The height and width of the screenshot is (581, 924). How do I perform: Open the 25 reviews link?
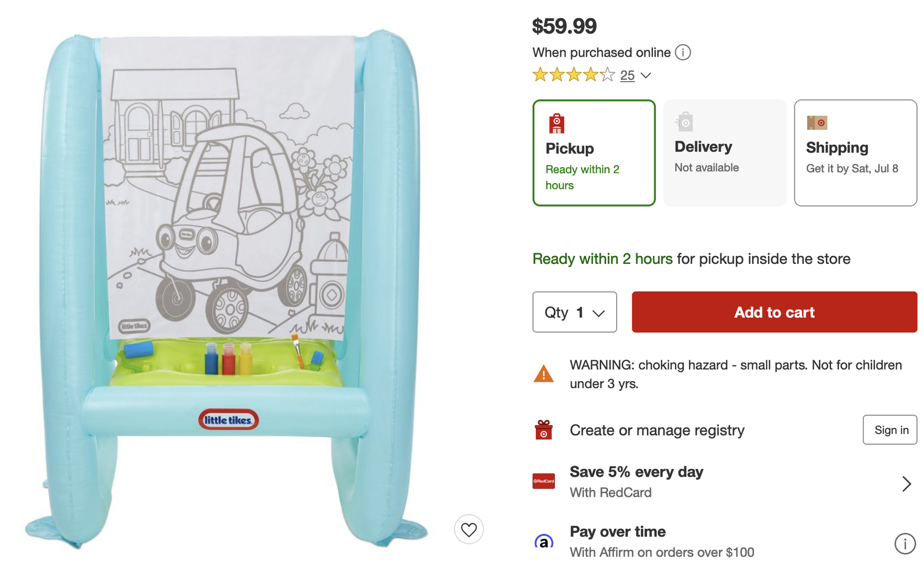pyautogui.click(x=627, y=76)
